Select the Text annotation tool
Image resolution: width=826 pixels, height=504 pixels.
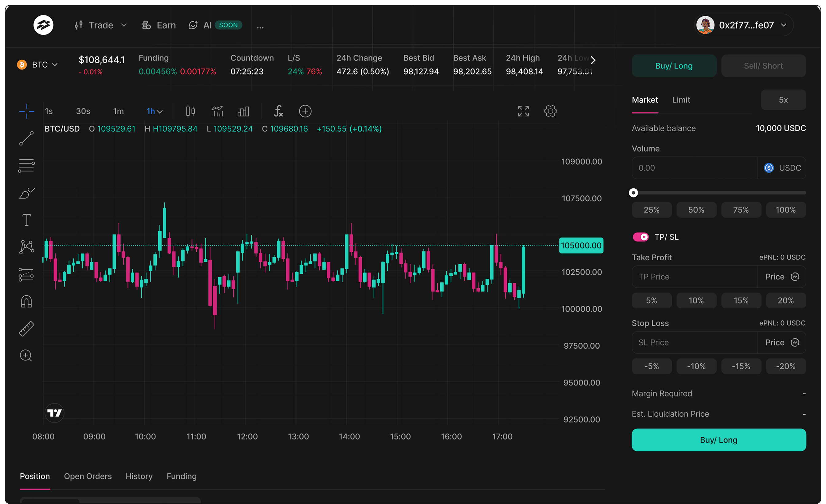(26, 220)
